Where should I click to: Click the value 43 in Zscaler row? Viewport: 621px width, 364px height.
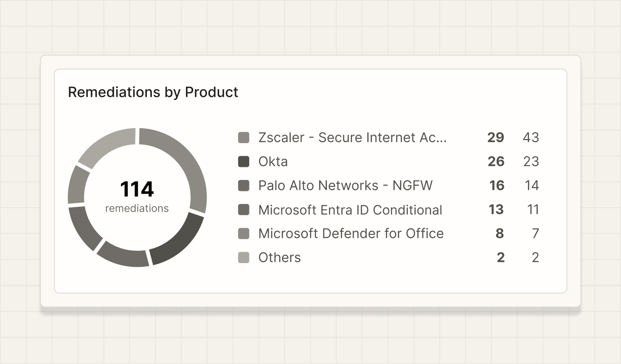point(531,138)
